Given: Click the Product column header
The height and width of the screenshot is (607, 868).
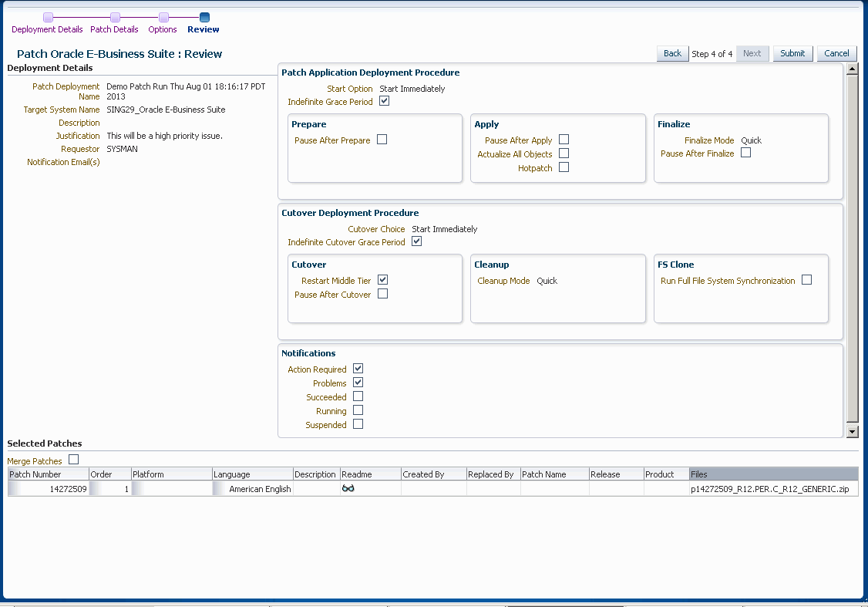Looking at the screenshot, I should pos(666,474).
